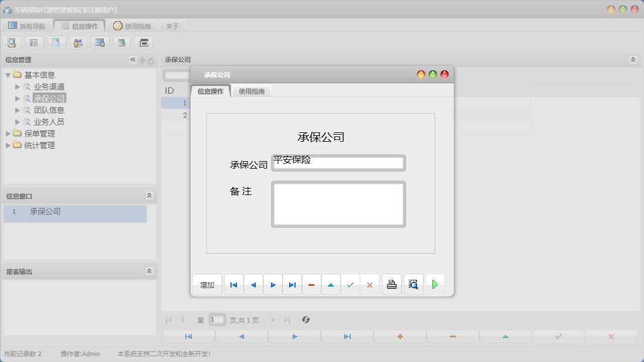
Task: Click the page number input field
Action: [216, 319]
